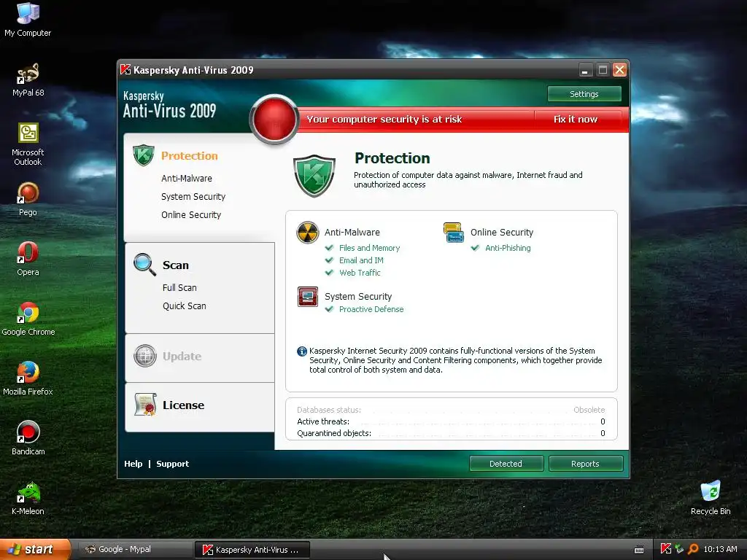The width and height of the screenshot is (747, 560).
Task: Select the Google Chrome desktop shortcut
Action: pos(28,319)
